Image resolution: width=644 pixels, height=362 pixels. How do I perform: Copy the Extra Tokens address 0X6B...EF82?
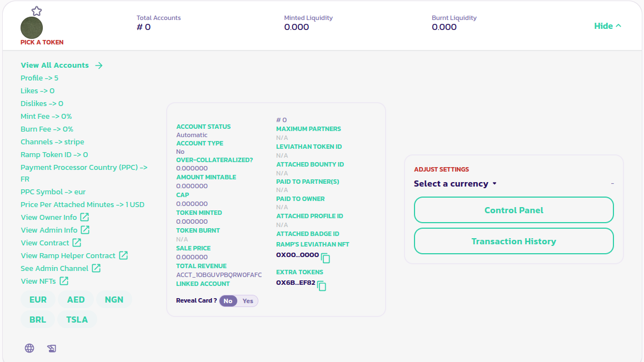click(x=322, y=285)
